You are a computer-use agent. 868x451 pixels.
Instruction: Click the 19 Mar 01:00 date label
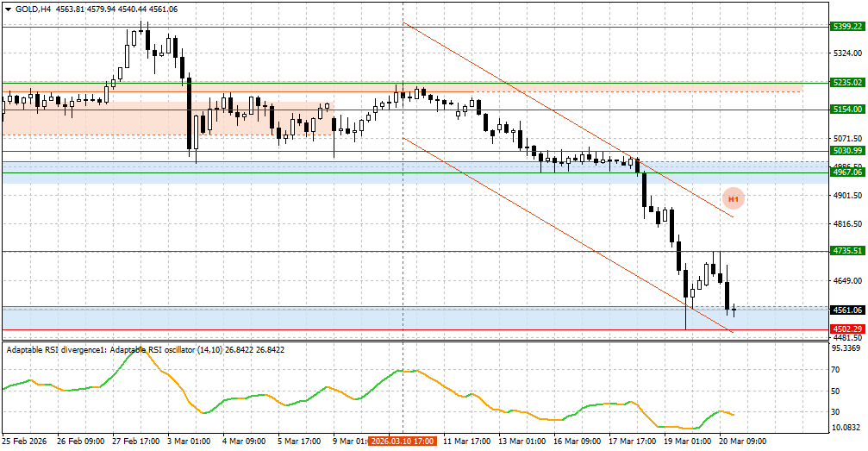coord(688,442)
